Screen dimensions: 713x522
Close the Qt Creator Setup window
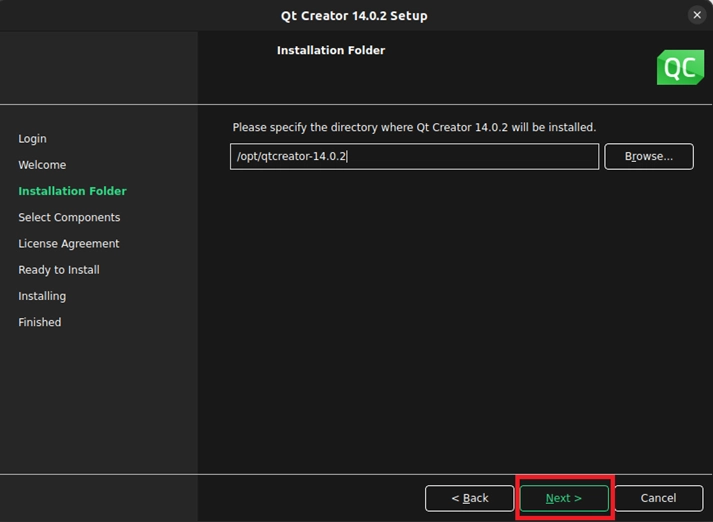[696, 15]
